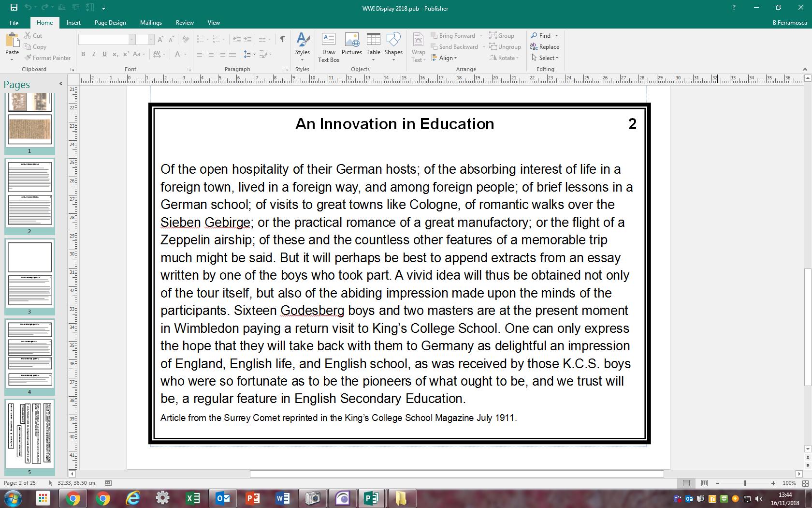Toggle Underline formatting
The height and width of the screenshot is (508, 812).
104,54
